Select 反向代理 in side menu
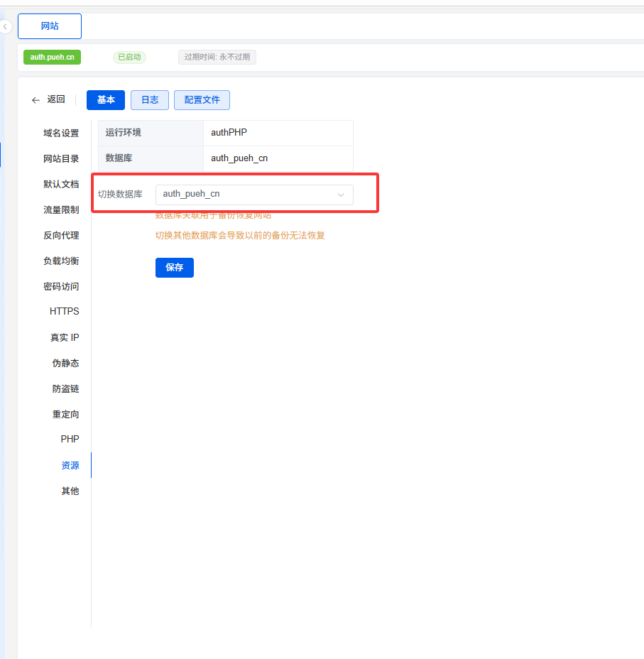Viewport: 644px width, 659px height. [x=61, y=236]
